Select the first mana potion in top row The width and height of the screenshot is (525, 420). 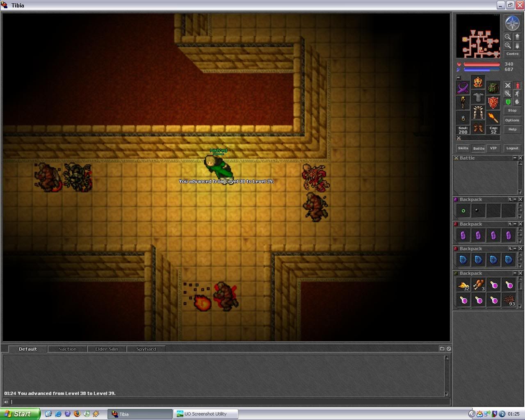tap(494, 285)
